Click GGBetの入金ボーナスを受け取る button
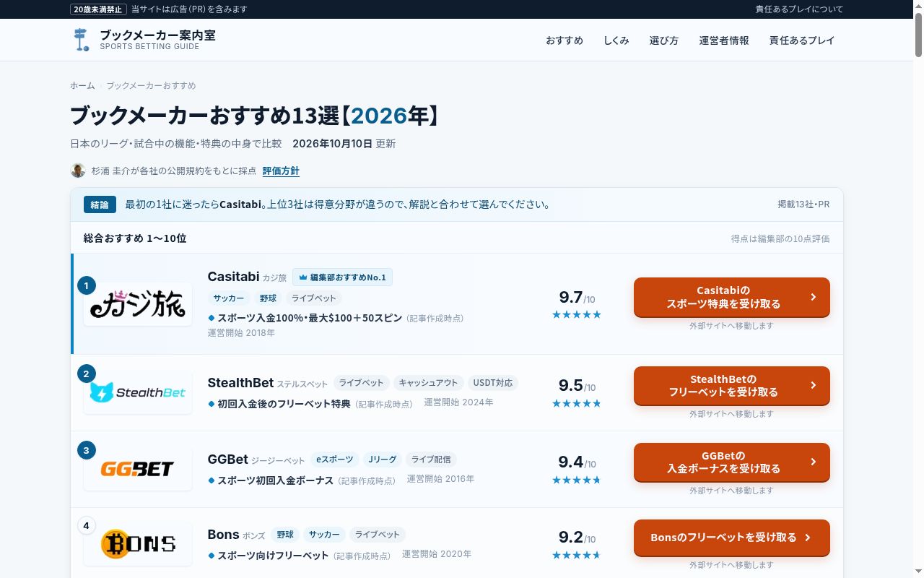Screen dimensions: 924x578 point(732,462)
